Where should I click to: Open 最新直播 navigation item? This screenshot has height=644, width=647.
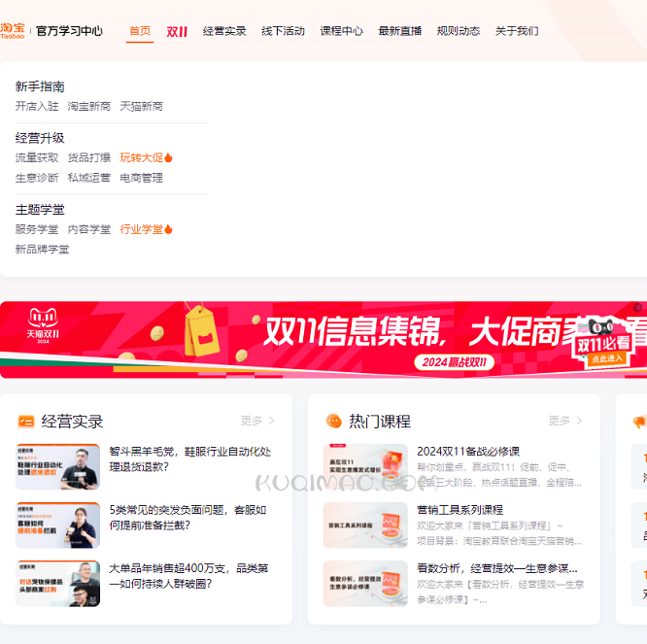[400, 31]
